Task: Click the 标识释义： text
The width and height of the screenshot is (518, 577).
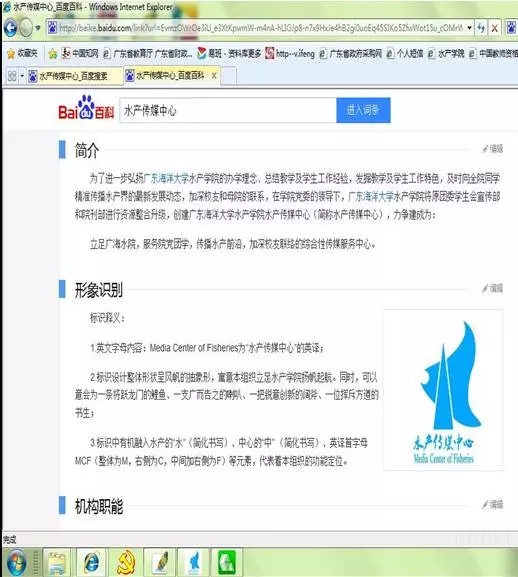Action: click(107, 318)
